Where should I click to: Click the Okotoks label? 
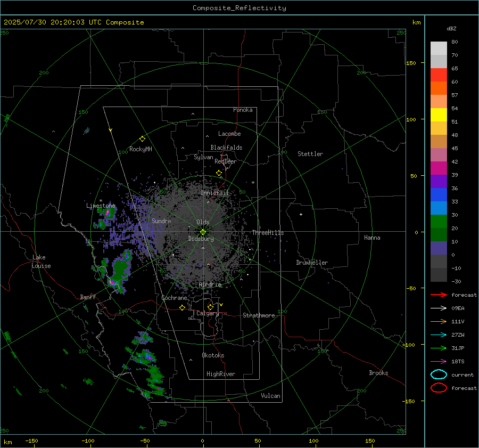pos(213,355)
